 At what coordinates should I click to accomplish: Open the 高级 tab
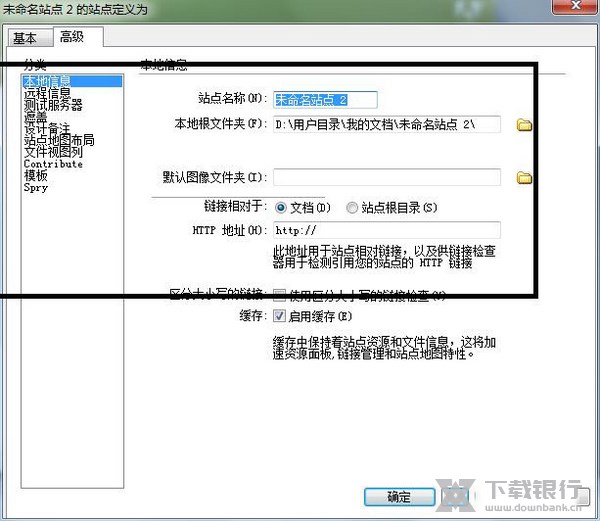pyautogui.click(x=72, y=37)
